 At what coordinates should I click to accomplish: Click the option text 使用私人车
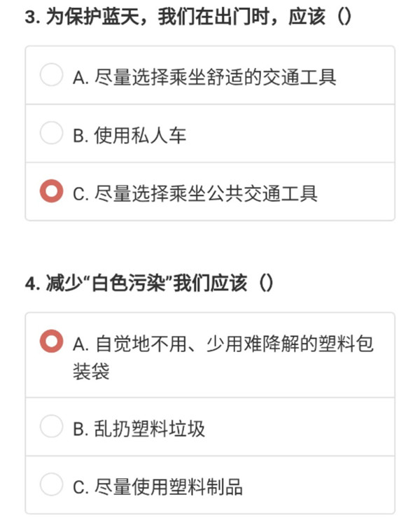pyautogui.click(x=140, y=136)
